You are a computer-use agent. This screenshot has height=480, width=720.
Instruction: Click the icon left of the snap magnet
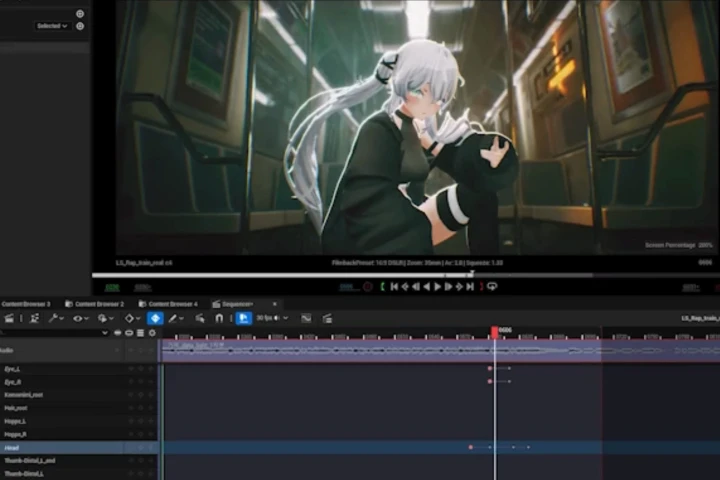(x=200, y=318)
